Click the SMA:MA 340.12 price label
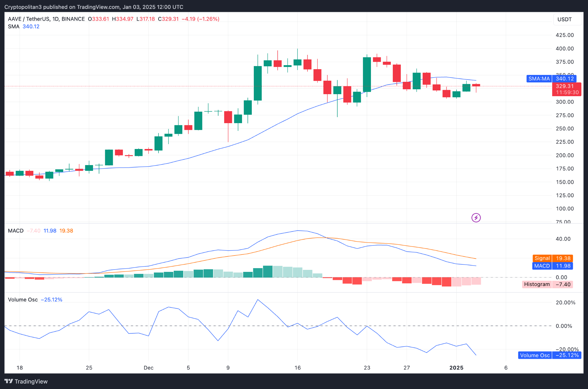 pos(551,79)
